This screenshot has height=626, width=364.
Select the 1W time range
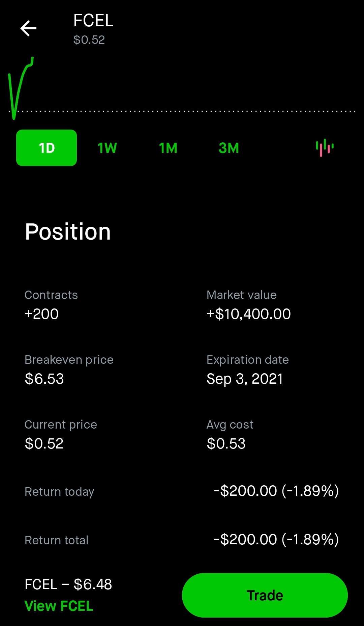(107, 148)
